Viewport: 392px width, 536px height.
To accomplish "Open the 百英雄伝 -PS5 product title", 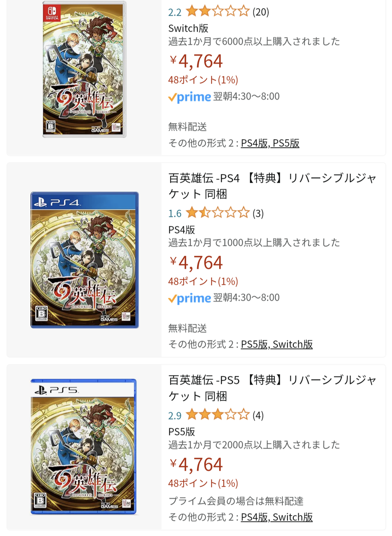I will pyautogui.click(x=272, y=388).
